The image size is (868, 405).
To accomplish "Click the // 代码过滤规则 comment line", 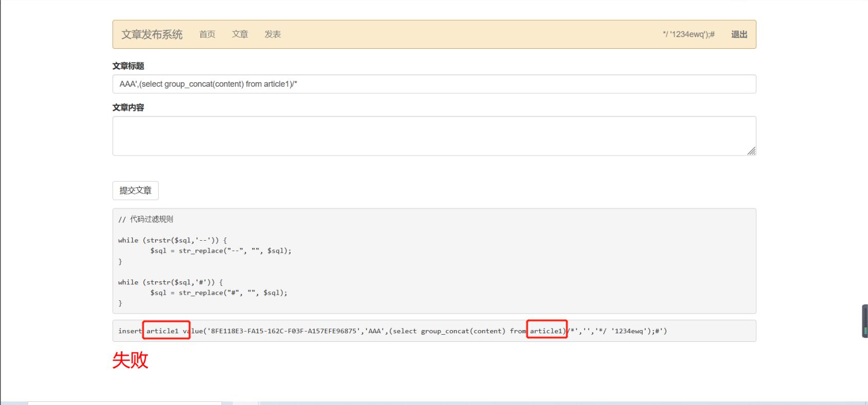I will 146,219.
